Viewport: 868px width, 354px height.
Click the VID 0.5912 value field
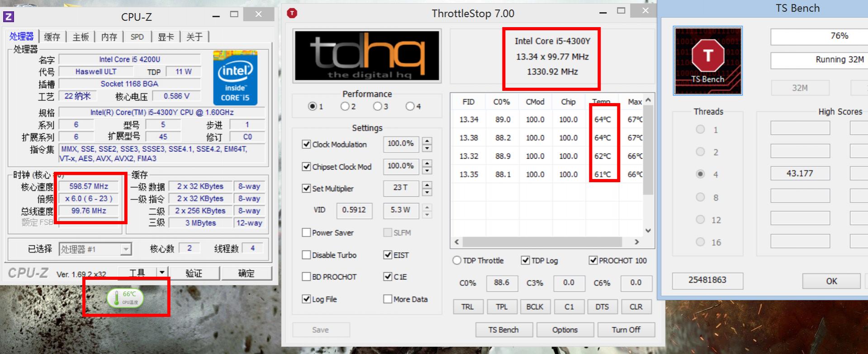354,210
